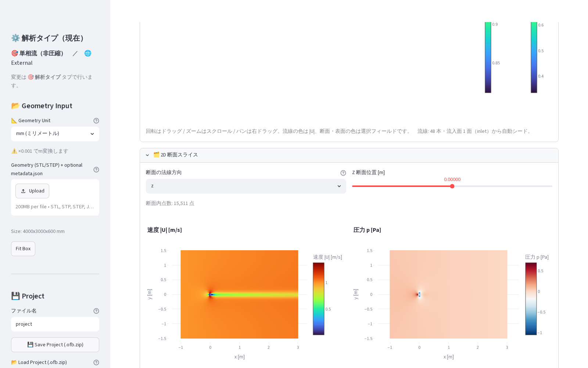Click Save Project (.ofb.zip) button
Screen dimensions: 588x368
click(x=55, y=345)
